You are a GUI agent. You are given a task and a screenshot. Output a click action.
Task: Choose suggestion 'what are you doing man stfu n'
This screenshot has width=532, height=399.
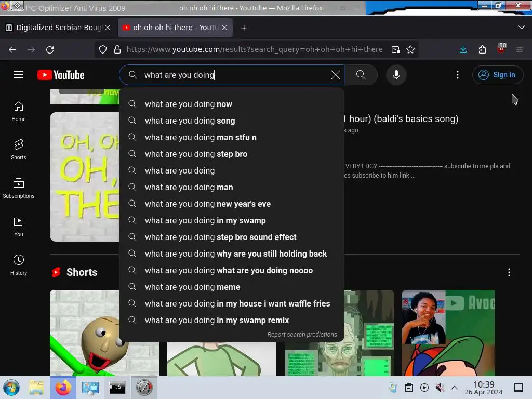pyautogui.click(x=231, y=137)
